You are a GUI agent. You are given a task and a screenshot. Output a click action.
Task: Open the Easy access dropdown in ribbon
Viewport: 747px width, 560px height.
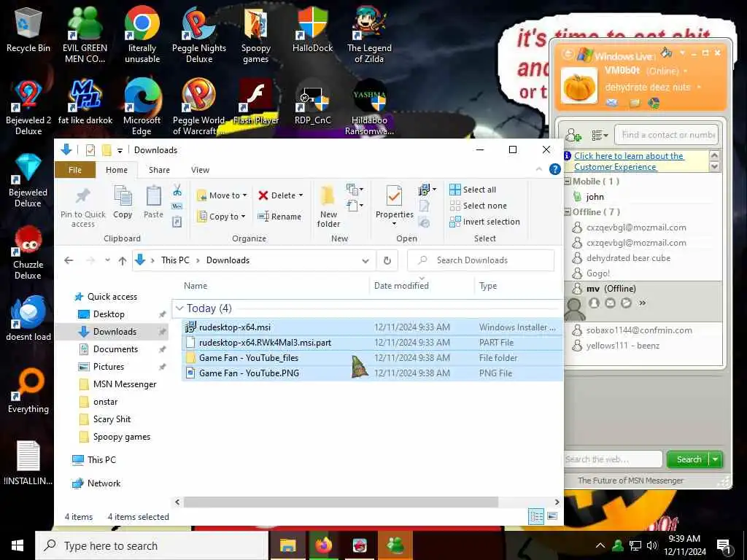[x=355, y=206]
